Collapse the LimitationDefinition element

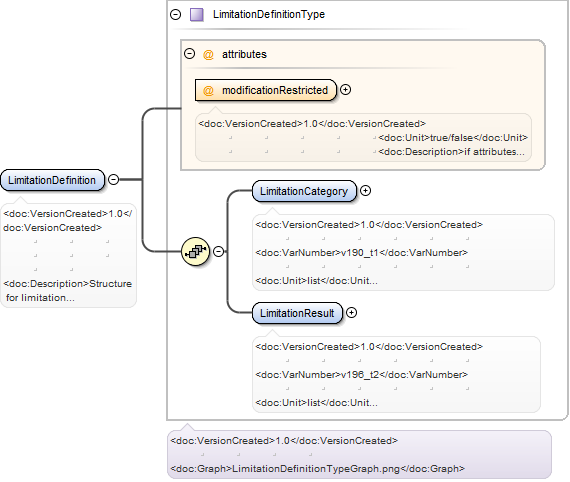113,180
